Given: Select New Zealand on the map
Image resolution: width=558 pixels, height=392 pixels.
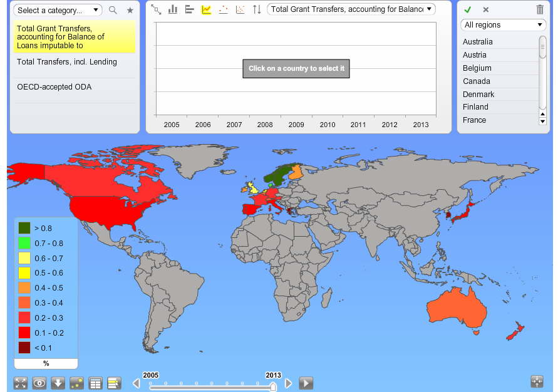Looking at the screenshot, I should [x=515, y=331].
